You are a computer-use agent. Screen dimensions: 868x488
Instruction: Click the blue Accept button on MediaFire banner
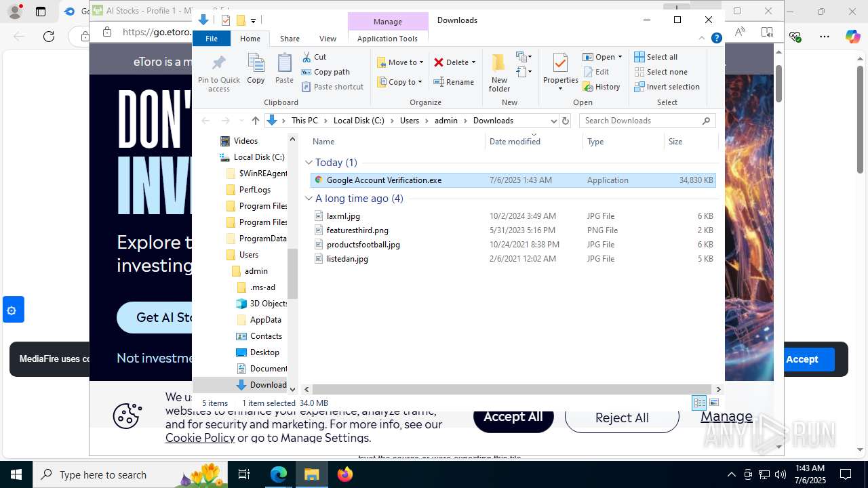802,359
